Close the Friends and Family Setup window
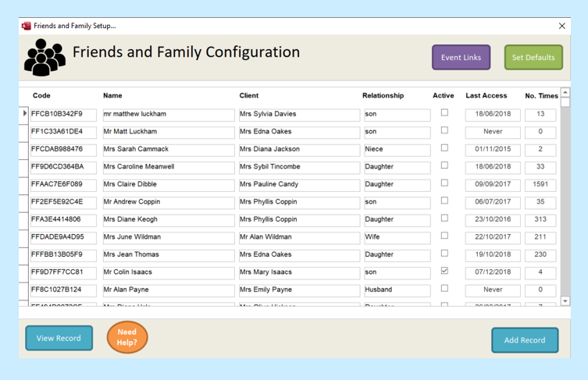Screen dimensions: 588x380 pos(561,26)
